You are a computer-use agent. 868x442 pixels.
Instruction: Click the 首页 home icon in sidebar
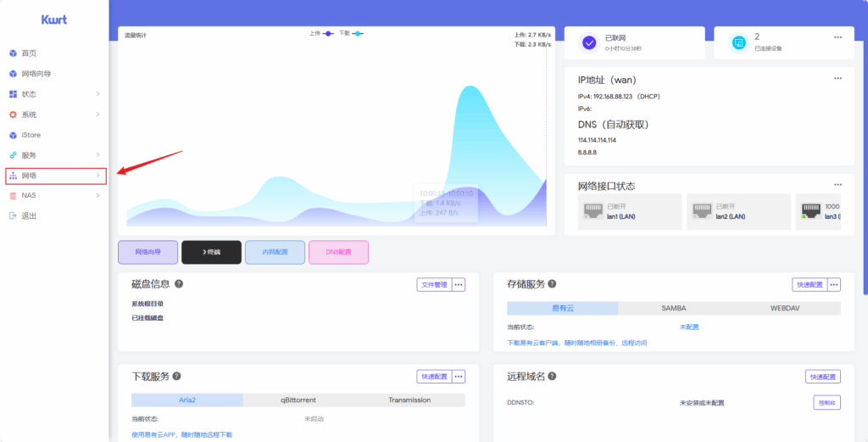coord(13,53)
